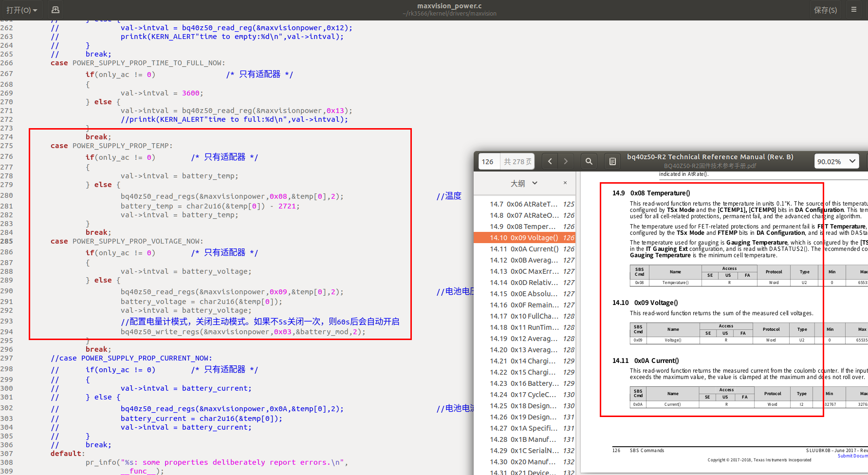The width and height of the screenshot is (868, 475).
Task: Click the annotations clipboard icon in PDF toolbar
Action: [612, 161]
